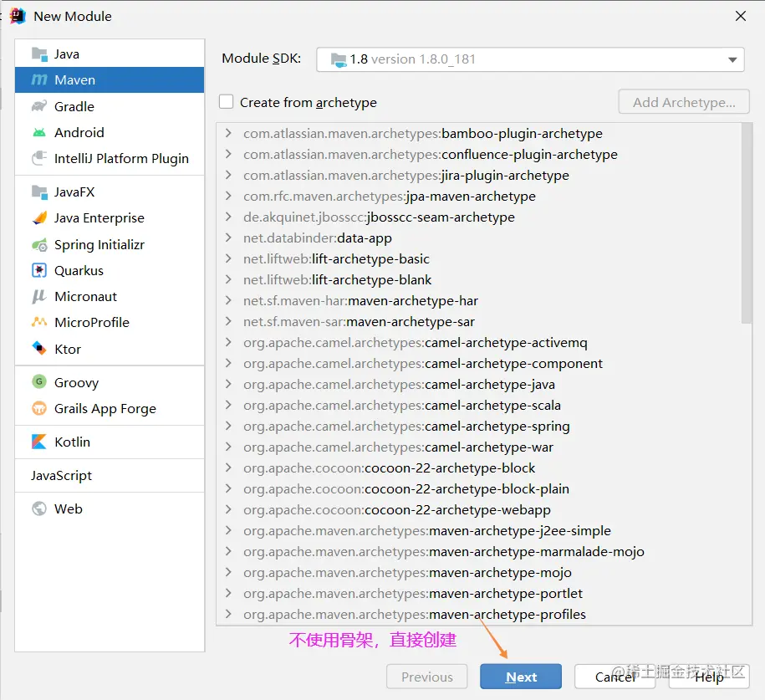This screenshot has height=700, width=765.
Task: Click the Previous button
Action: tap(427, 677)
